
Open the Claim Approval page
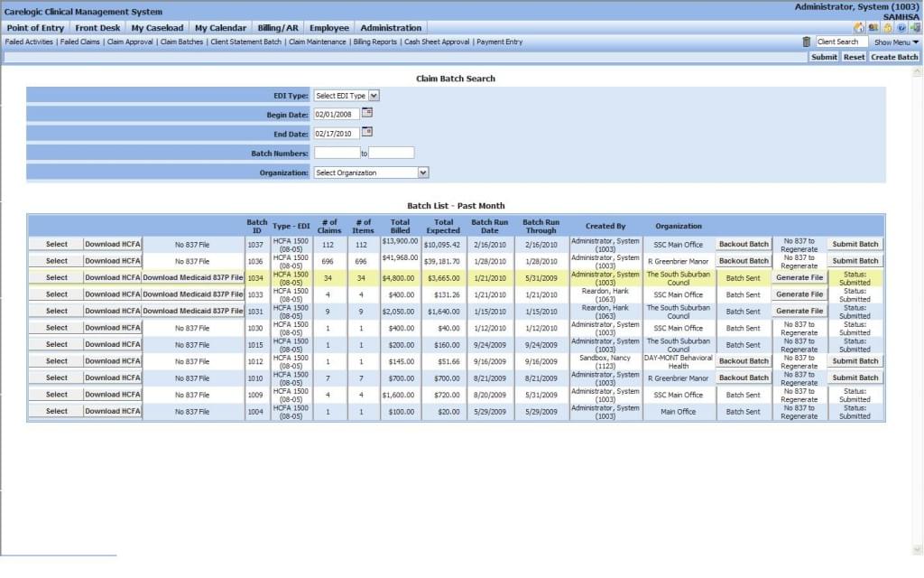(130, 42)
